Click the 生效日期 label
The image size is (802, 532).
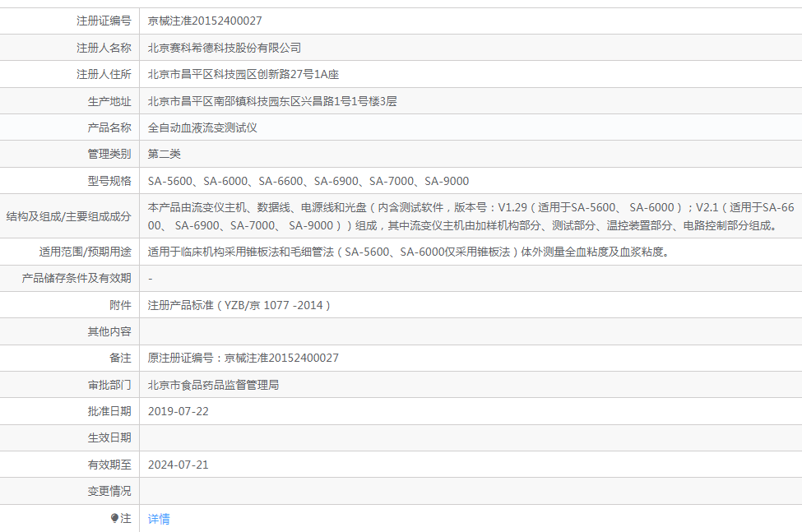[x=109, y=438]
